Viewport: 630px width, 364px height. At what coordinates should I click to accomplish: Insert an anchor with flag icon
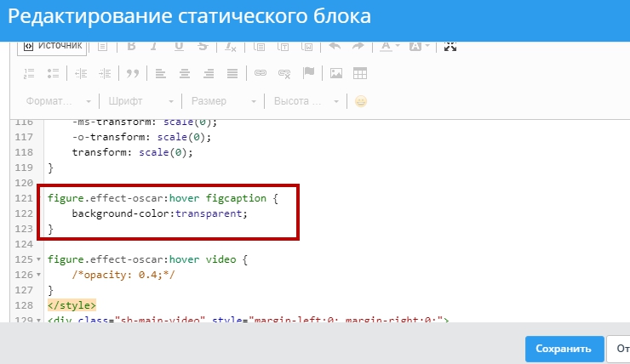pyautogui.click(x=308, y=73)
